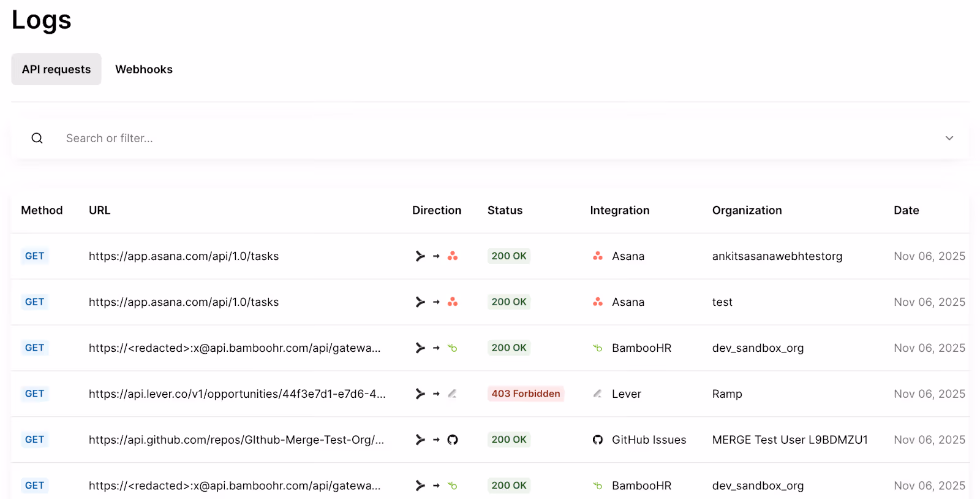This screenshot has width=980, height=499.
Task: Click BambooHR icon in Integration column, first BambooHR row
Action: pyautogui.click(x=598, y=348)
